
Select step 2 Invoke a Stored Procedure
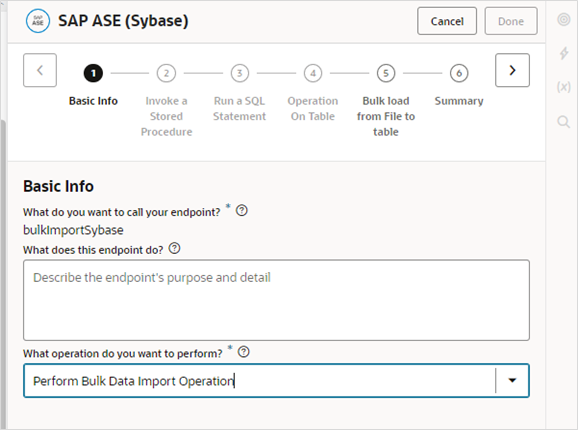[x=166, y=73]
